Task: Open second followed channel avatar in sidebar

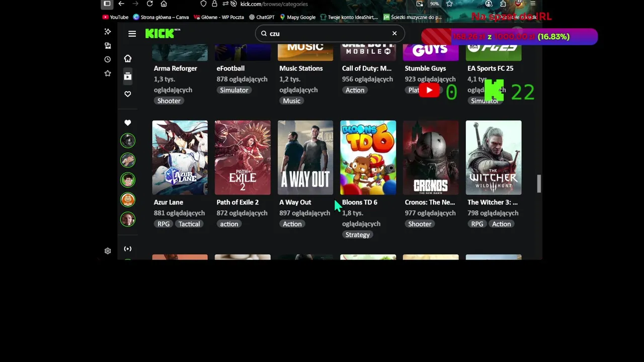Action: [x=128, y=160]
